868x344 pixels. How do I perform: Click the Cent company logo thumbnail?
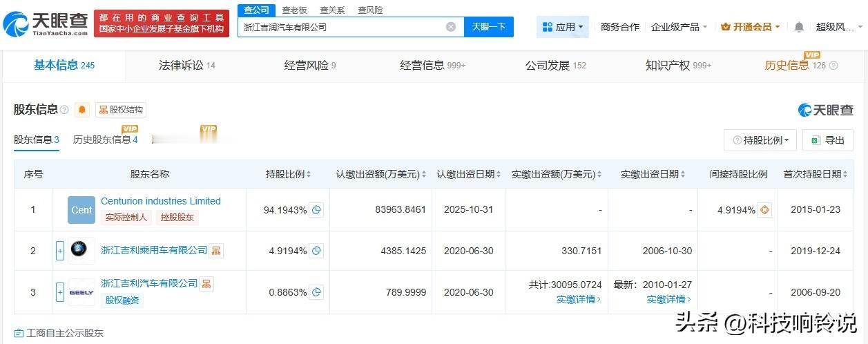click(x=81, y=210)
